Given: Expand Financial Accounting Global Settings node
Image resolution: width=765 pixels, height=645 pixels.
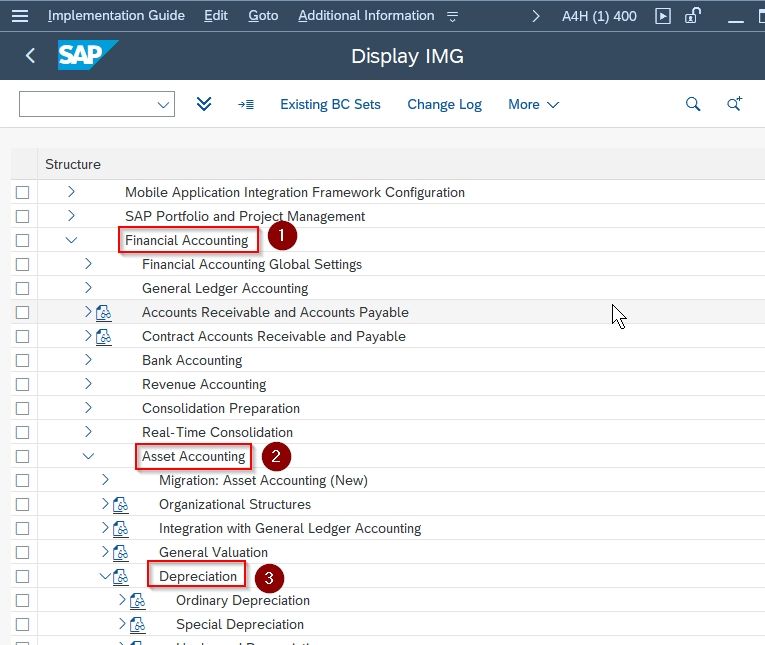Looking at the screenshot, I should pos(88,264).
